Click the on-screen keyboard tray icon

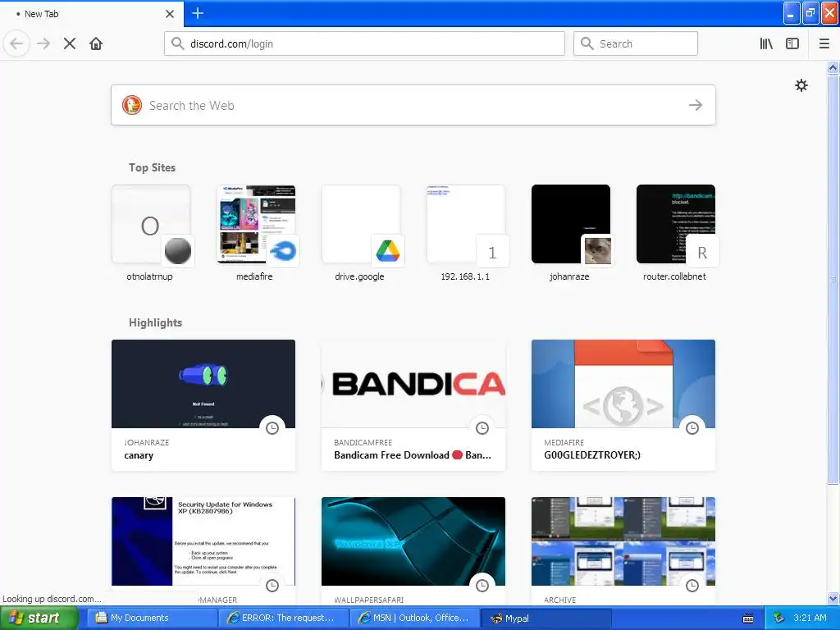click(748, 619)
